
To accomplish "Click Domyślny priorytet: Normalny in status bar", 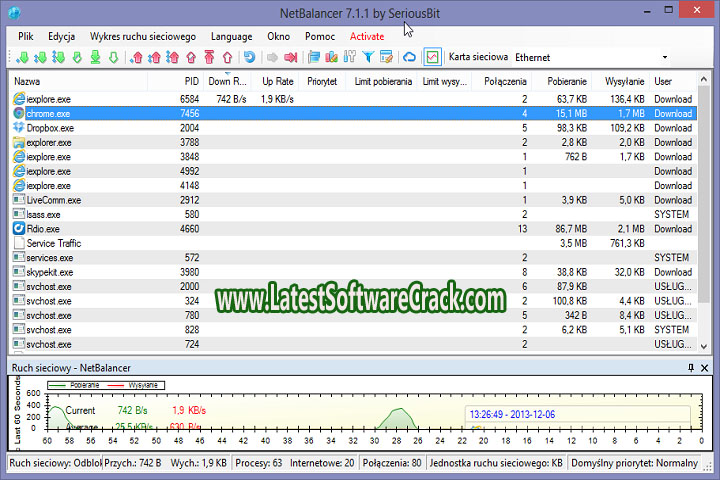I will (x=634, y=463).
